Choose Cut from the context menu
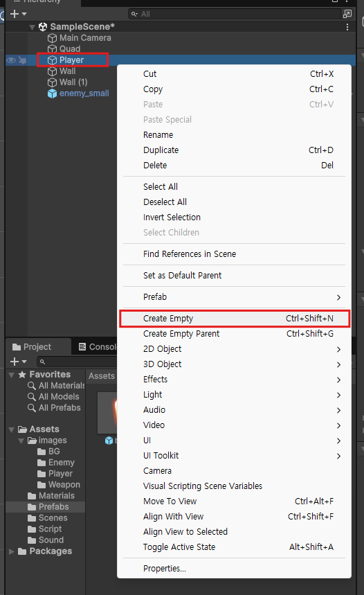This screenshot has width=364, height=595. coord(235,74)
